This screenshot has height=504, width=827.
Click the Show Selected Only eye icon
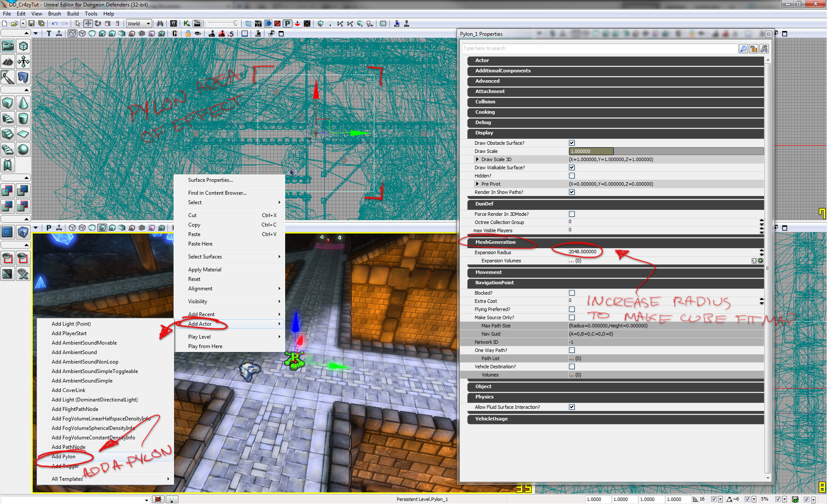click(x=8, y=258)
